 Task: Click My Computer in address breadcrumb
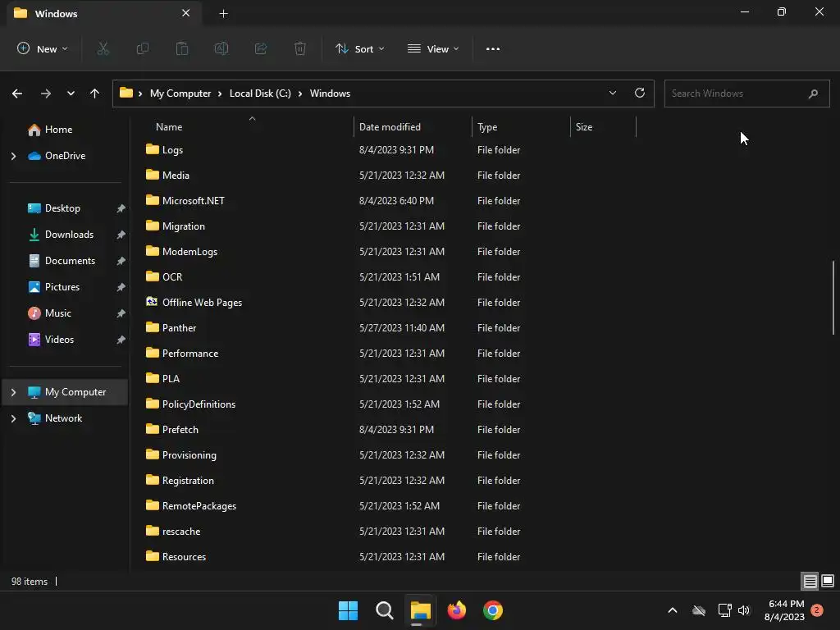pos(180,94)
